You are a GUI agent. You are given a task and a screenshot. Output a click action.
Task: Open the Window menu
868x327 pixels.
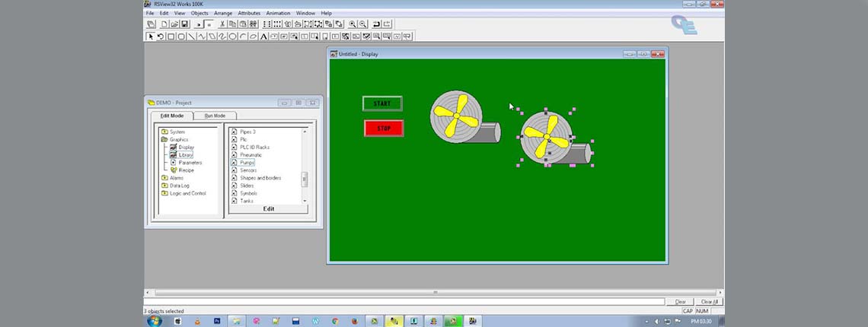(305, 13)
